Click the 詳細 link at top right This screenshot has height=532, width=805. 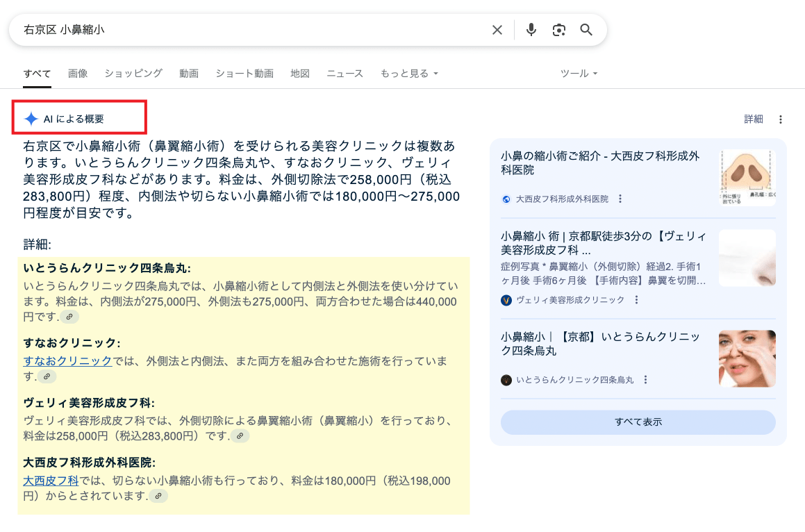click(x=753, y=119)
